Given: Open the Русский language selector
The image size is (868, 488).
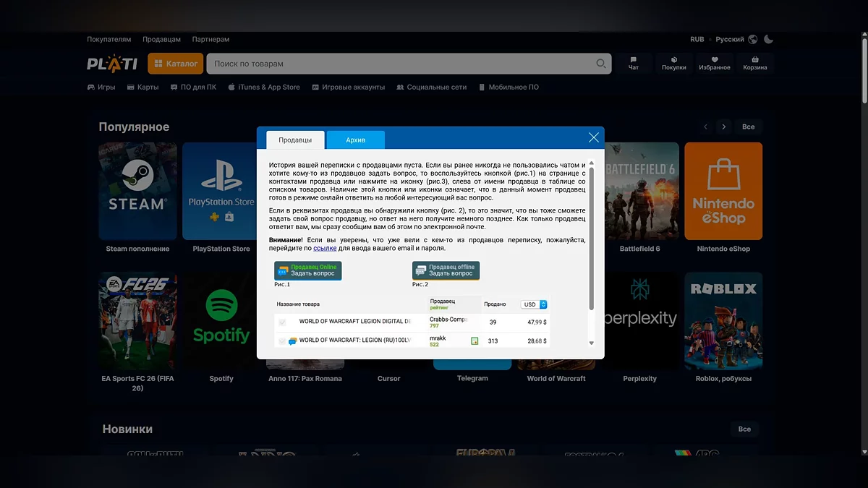Looking at the screenshot, I should pyautogui.click(x=730, y=39).
